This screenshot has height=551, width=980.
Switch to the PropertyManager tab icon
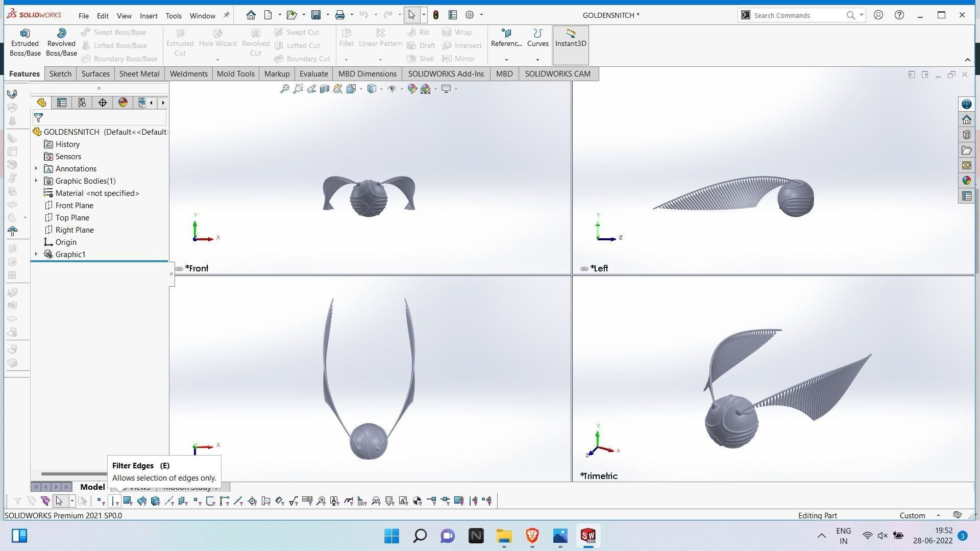62,103
